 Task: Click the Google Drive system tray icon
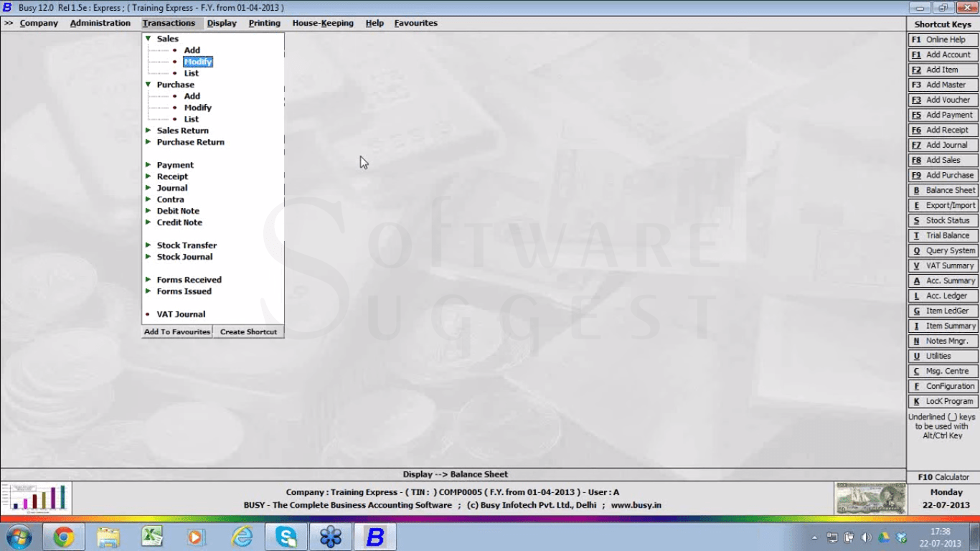point(883,536)
